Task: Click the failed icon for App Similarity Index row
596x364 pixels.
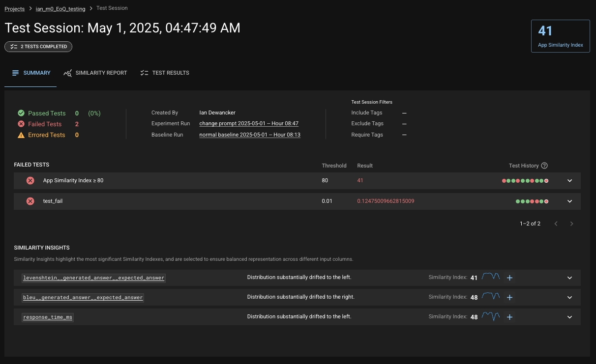Action: point(30,181)
